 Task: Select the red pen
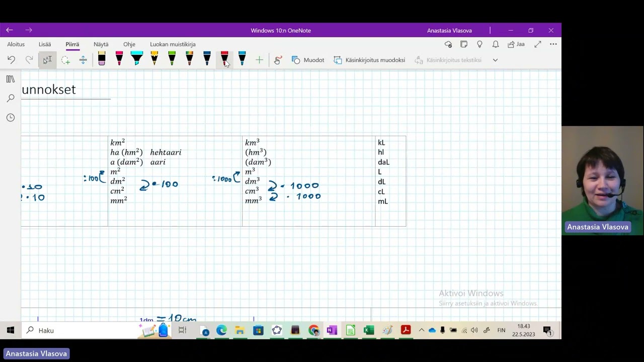(224, 59)
